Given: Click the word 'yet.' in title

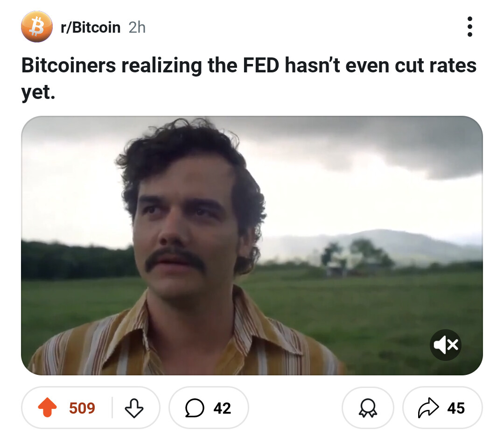Looking at the screenshot, I should (x=38, y=92).
